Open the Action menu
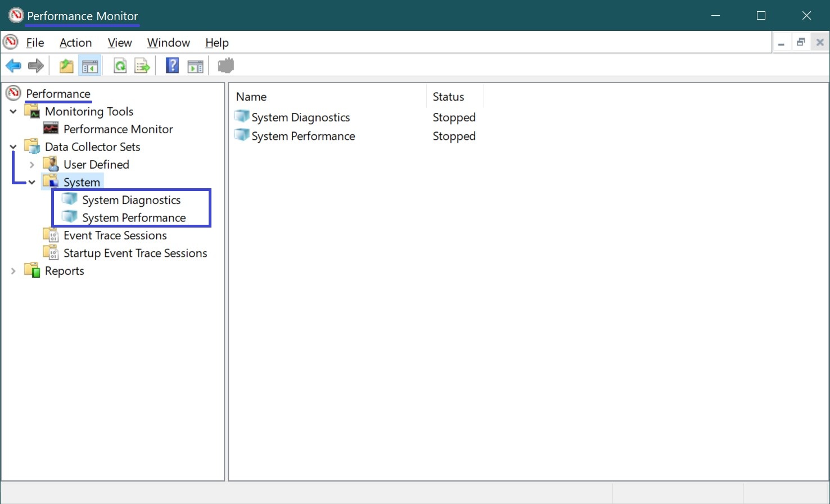830x504 pixels. pos(75,43)
